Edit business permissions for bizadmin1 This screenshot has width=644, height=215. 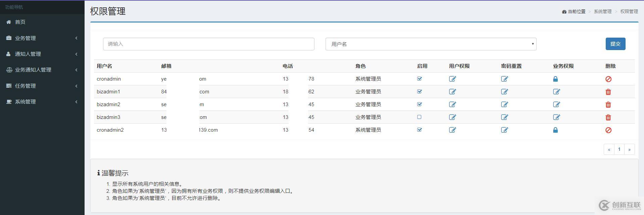tap(556, 92)
